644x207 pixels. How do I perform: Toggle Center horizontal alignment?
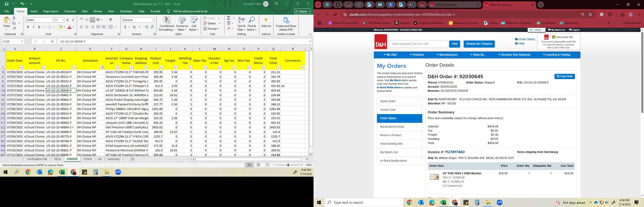coord(87,27)
